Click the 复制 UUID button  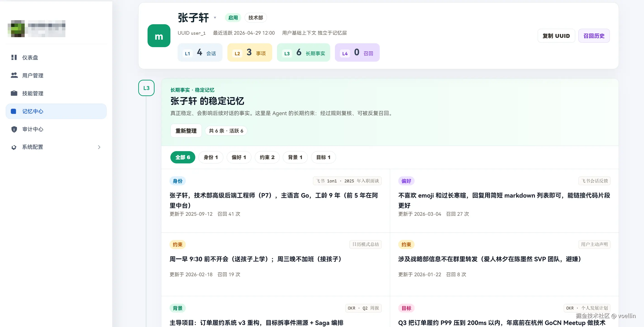click(556, 36)
